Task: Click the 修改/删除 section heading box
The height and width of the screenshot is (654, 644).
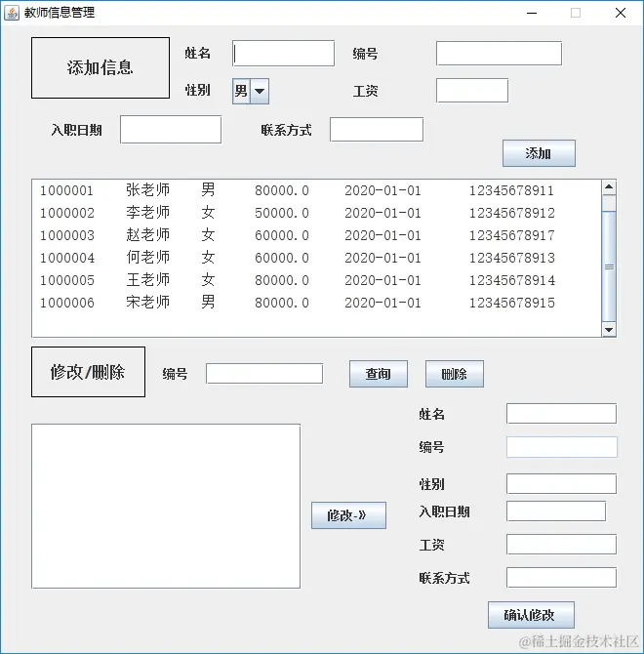Action: tap(89, 372)
